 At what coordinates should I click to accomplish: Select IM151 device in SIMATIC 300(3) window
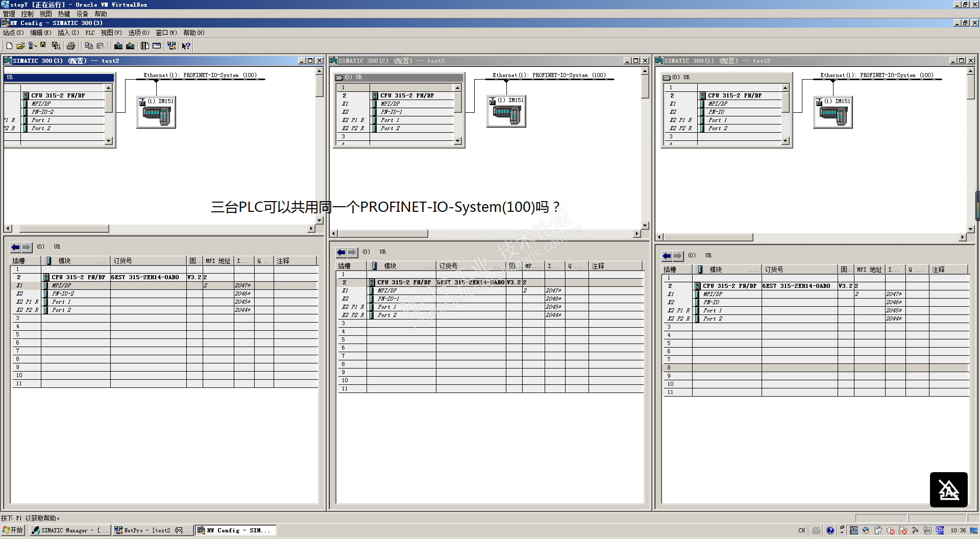pyautogui.click(x=157, y=112)
